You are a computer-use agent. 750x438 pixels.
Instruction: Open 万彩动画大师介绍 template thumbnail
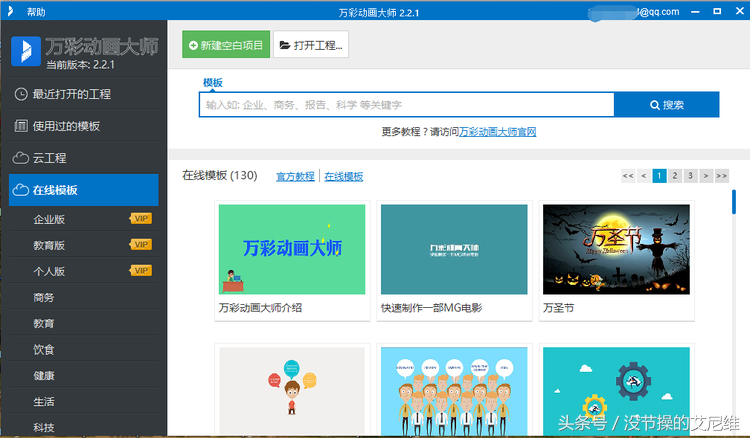pyautogui.click(x=292, y=249)
